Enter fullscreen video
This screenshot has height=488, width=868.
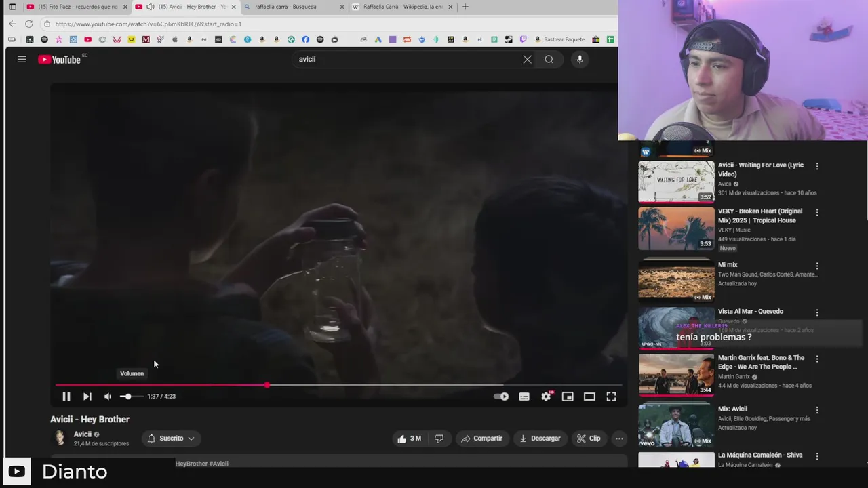611,396
